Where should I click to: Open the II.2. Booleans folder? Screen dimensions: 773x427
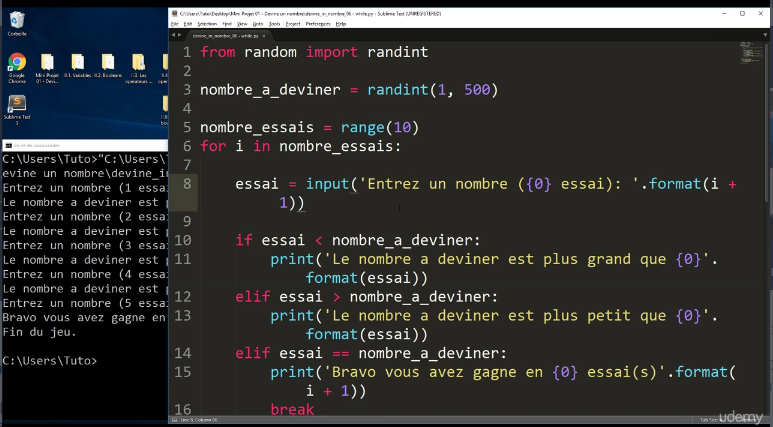coord(107,65)
